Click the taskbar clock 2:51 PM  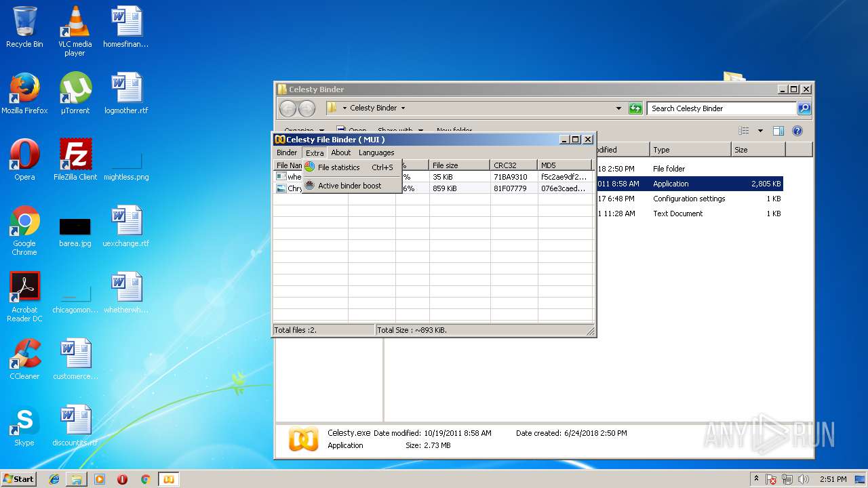click(833, 479)
